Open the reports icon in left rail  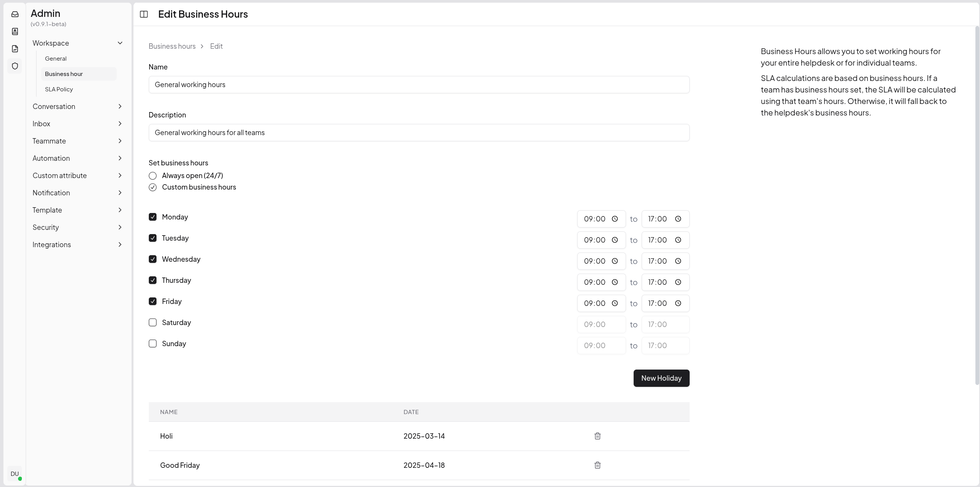[x=15, y=49]
